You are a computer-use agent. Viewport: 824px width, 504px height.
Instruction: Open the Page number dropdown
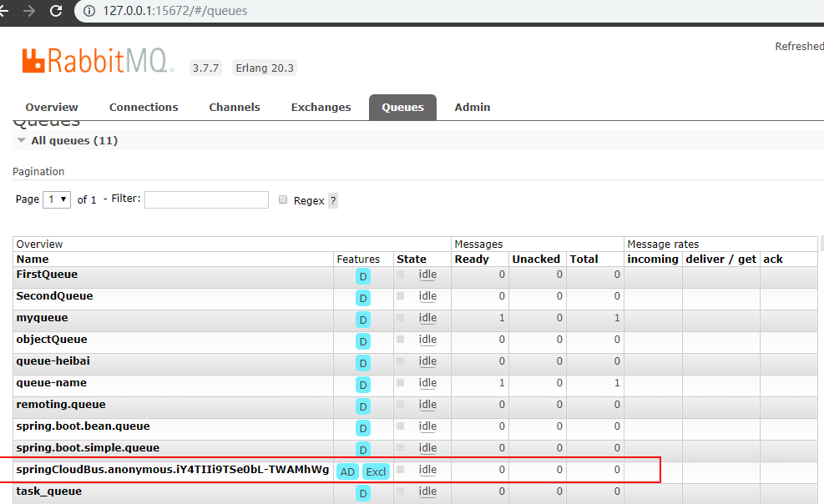(58, 199)
